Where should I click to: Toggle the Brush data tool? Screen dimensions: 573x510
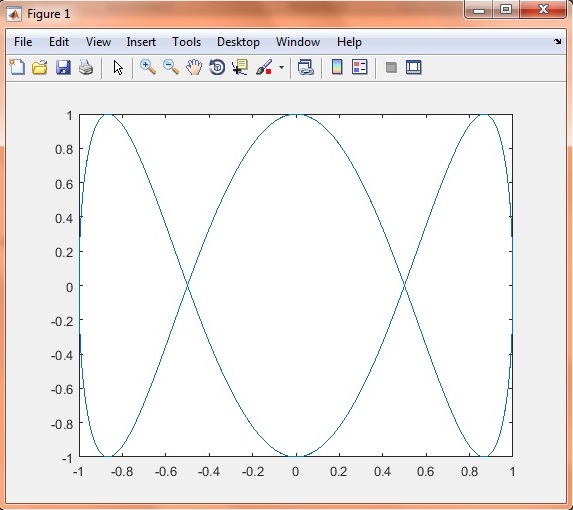(264, 68)
